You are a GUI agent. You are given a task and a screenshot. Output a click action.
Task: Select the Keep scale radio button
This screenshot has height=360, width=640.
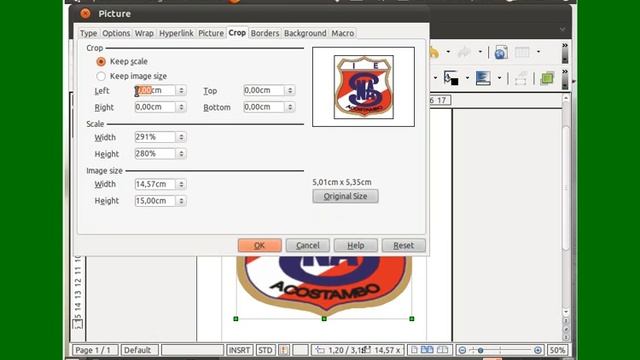pyautogui.click(x=101, y=62)
